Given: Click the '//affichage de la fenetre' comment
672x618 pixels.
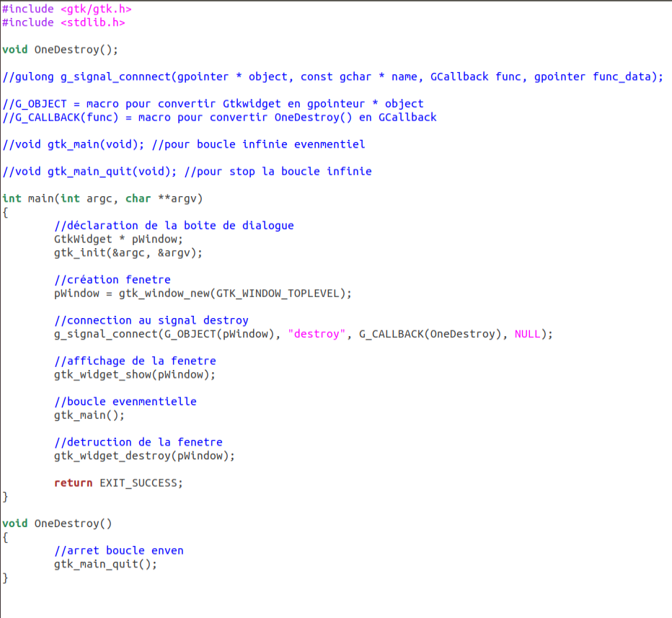Looking at the screenshot, I should 135,361.
